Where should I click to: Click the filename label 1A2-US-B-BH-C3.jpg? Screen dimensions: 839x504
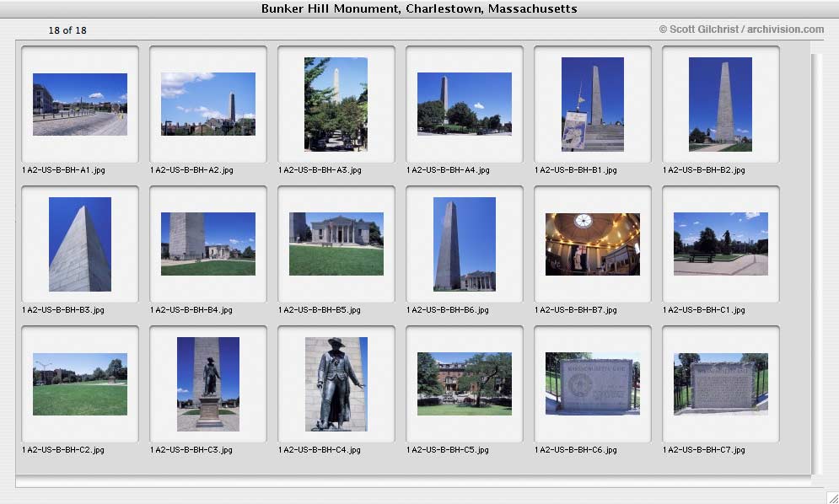pyautogui.click(x=191, y=450)
